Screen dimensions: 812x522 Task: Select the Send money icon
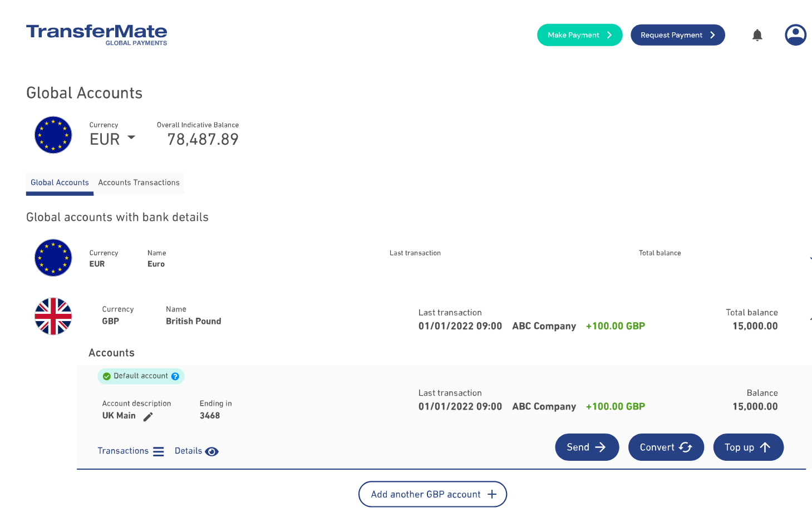click(x=601, y=447)
